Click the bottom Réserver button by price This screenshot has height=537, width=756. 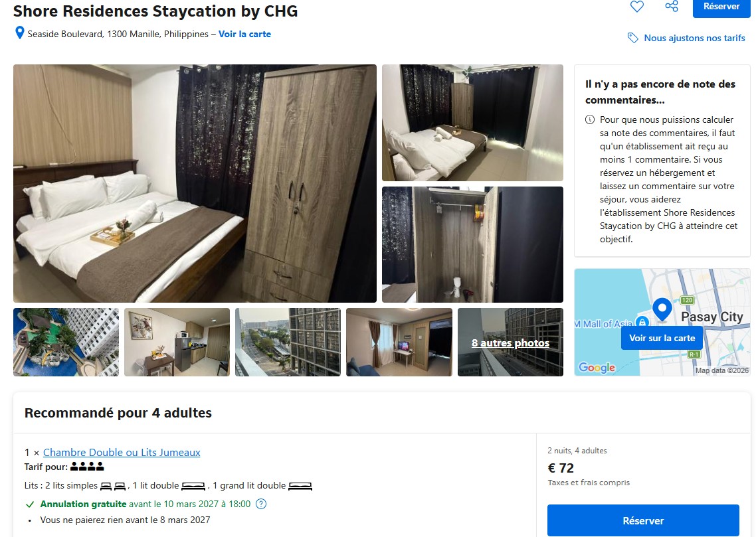coord(643,520)
